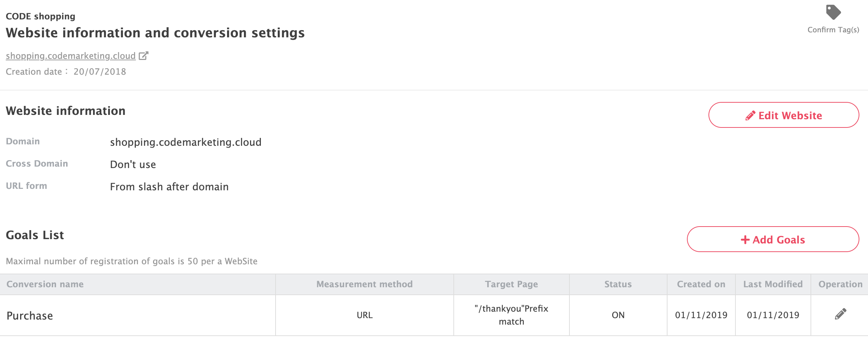This screenshot has width=868, height=349.
Task: Open the shopping.codemarketing.cloud link
Action: 71,56
